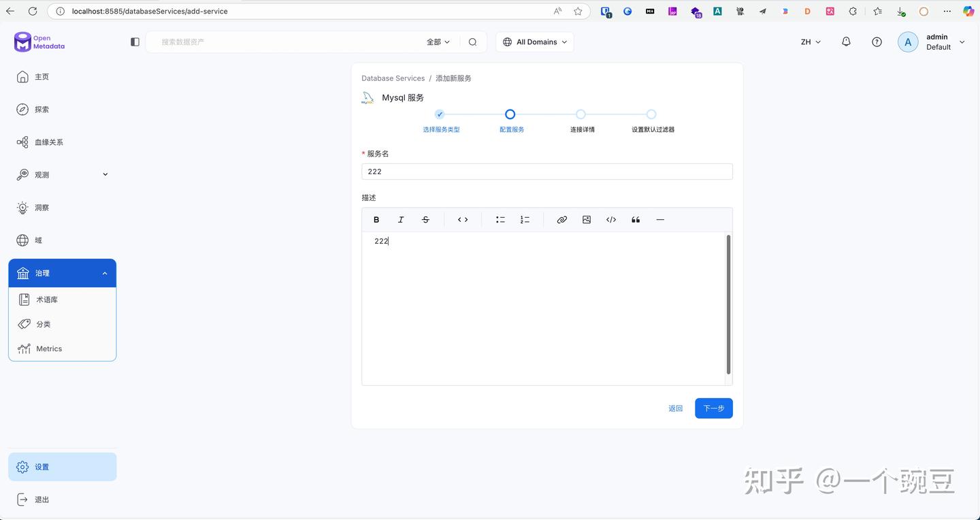The height and width of the screenshot is (520, 980).
Task: Insert a horizontal divider line in editor
Action: pos(660,220)
